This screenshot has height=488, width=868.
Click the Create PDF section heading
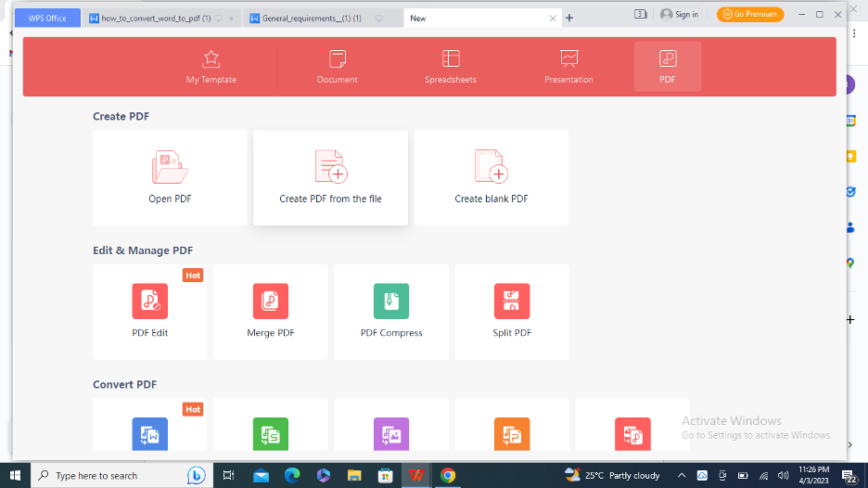click(x=121, y=116)
